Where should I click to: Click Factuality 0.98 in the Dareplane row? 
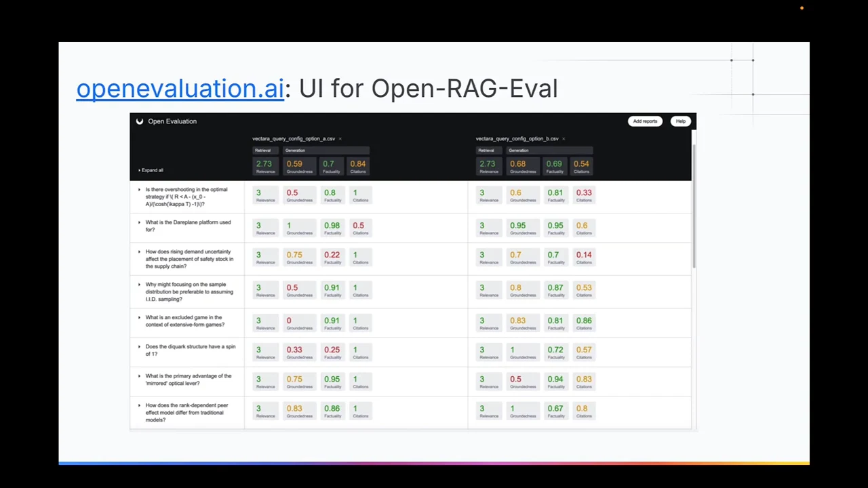tap(332, 228)
